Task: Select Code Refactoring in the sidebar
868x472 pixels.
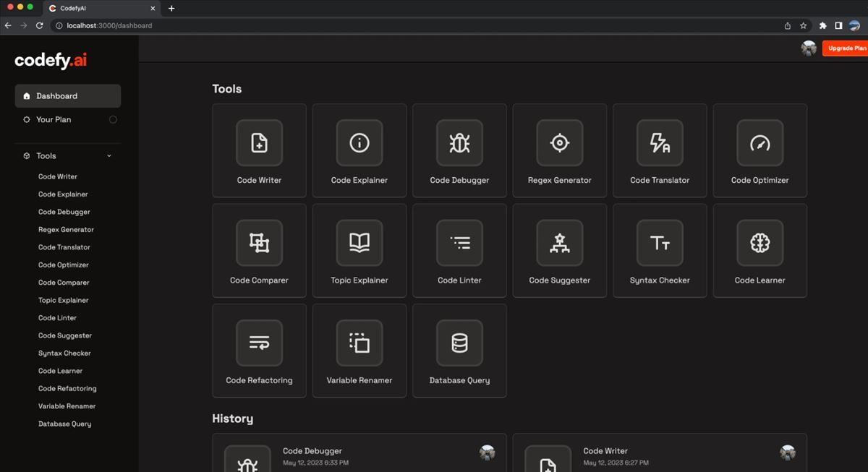Action: click(67, 389)
